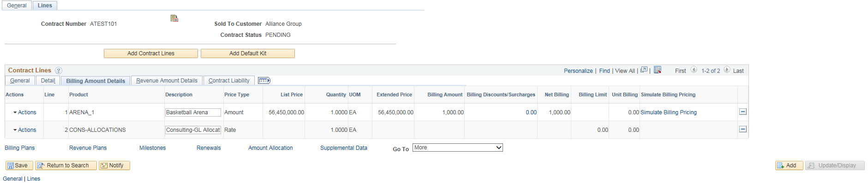
Task: Click the Price Type Amount cell
Action: 233,112
